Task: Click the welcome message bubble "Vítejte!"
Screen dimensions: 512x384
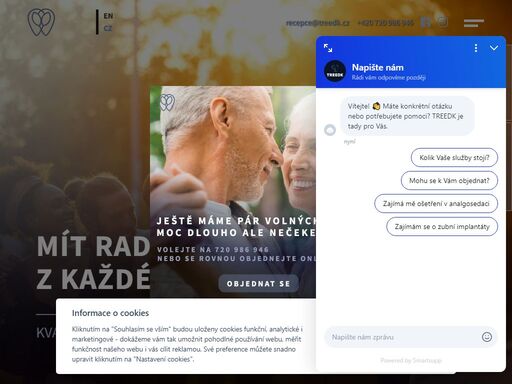Action: tap(407, 116)
